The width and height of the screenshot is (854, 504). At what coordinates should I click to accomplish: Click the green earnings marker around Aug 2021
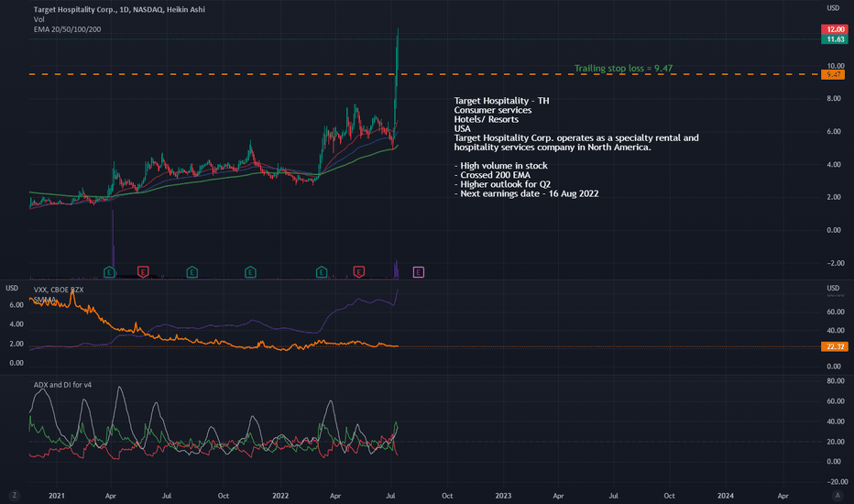192,272
